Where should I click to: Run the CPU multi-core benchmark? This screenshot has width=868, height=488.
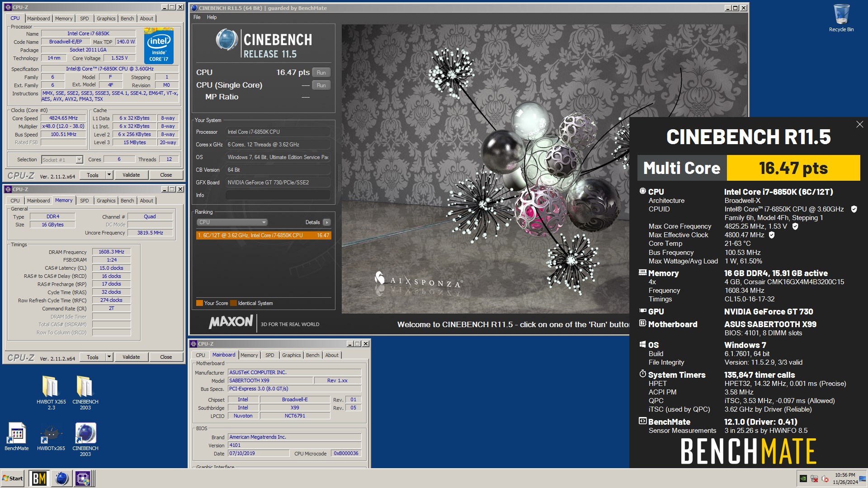point(321,73)
